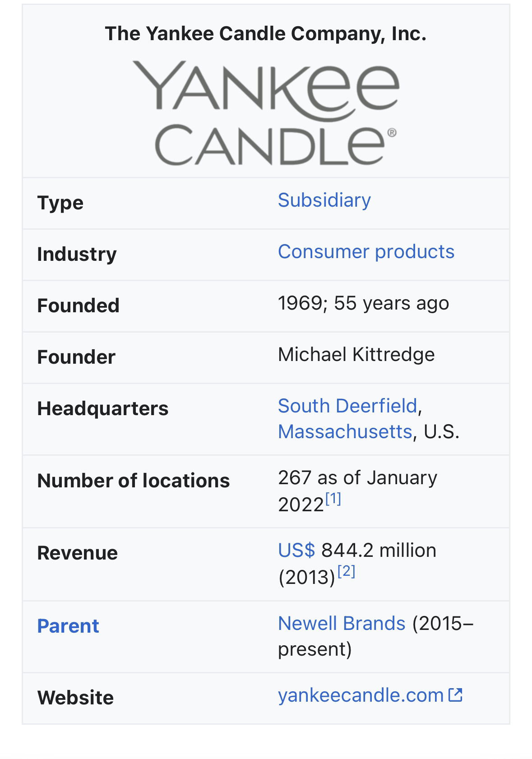Click the US$ currency link
The width and height of the screenshot is (532, 759).
click(296, 551)
